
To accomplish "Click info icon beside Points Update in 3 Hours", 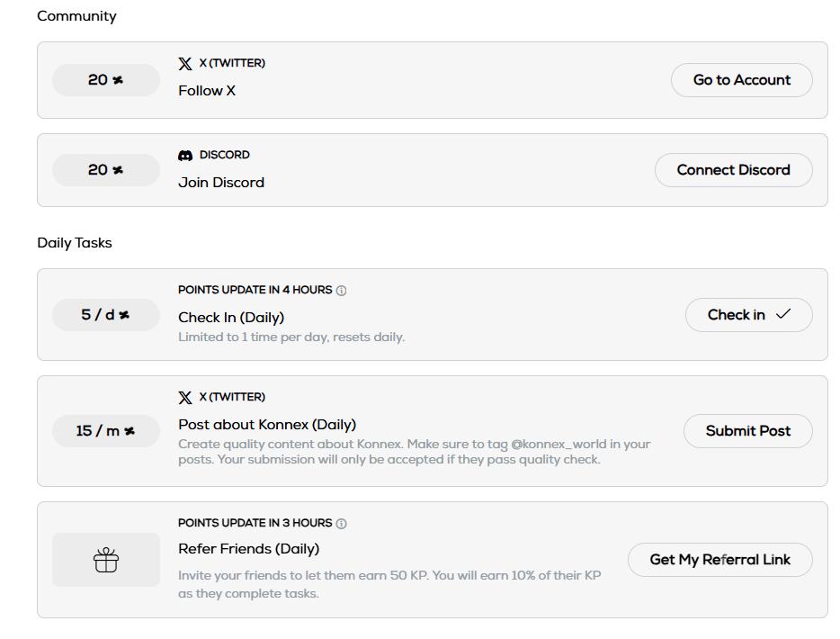I will coord(342,523).
